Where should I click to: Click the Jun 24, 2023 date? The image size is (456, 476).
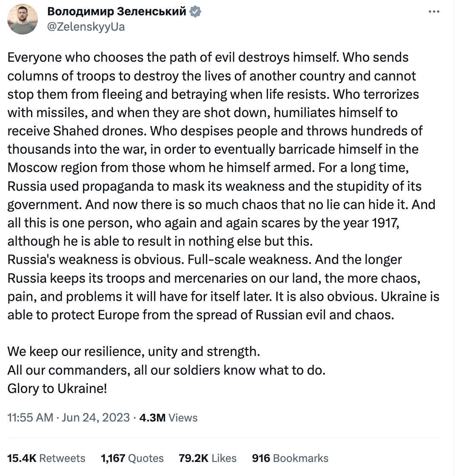pos(96,418)
